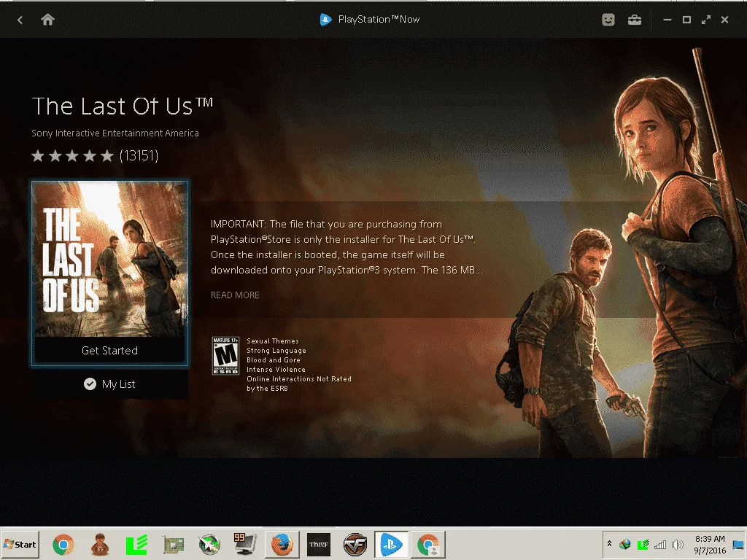
Task: Open the green arrow globe taskbar app
Action: tap(209, 545)
